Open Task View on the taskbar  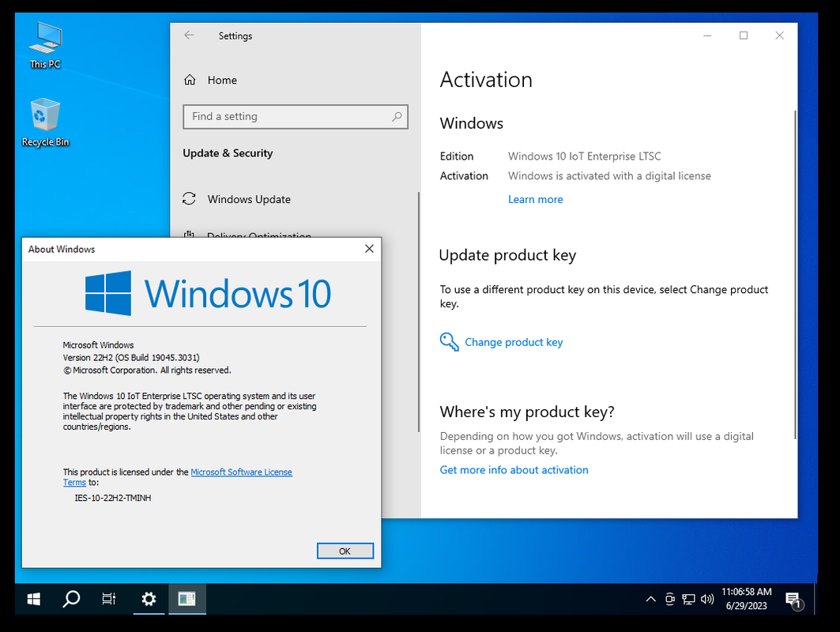(109, 599)
